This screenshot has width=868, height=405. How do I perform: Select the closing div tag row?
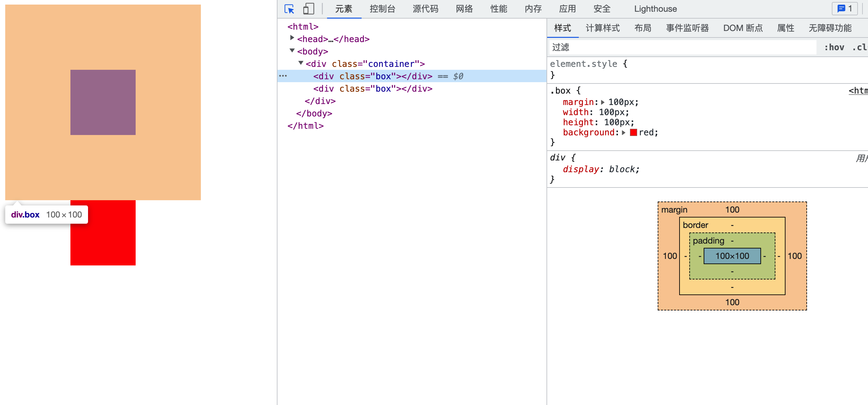(320, 101)
